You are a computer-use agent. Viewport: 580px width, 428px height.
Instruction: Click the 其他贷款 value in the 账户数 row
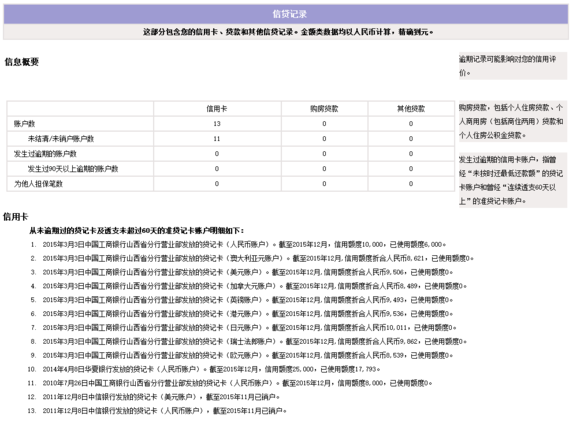point(411,124)
